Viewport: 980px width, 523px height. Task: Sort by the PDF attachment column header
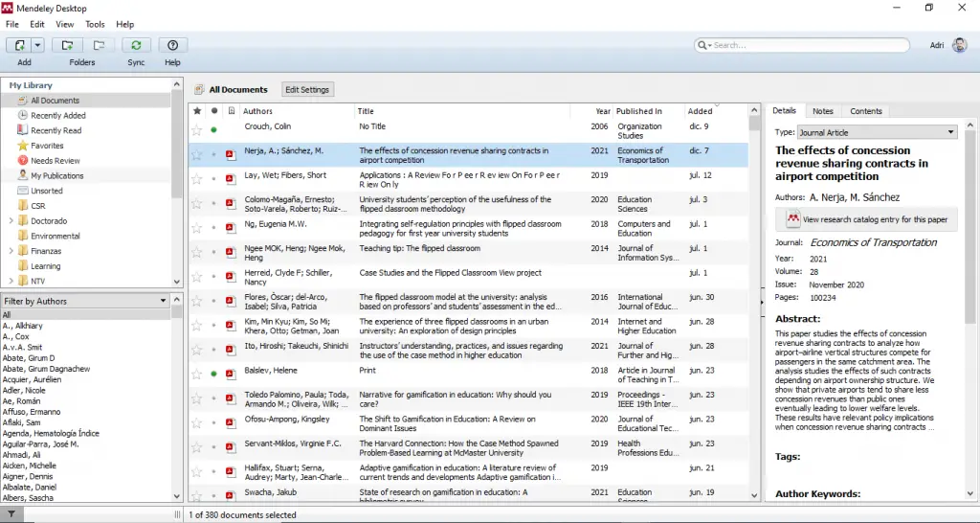pyautogui.click(x=232, y=111)
